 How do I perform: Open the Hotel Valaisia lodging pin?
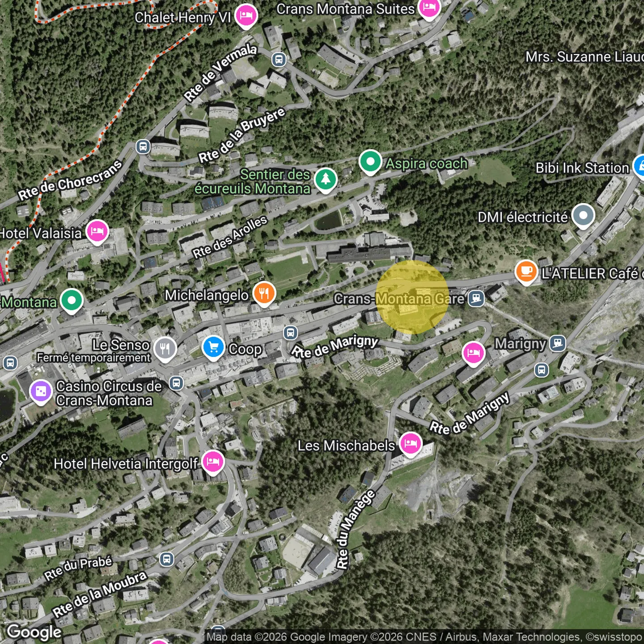pyautogui.click(x=97, y=232)
